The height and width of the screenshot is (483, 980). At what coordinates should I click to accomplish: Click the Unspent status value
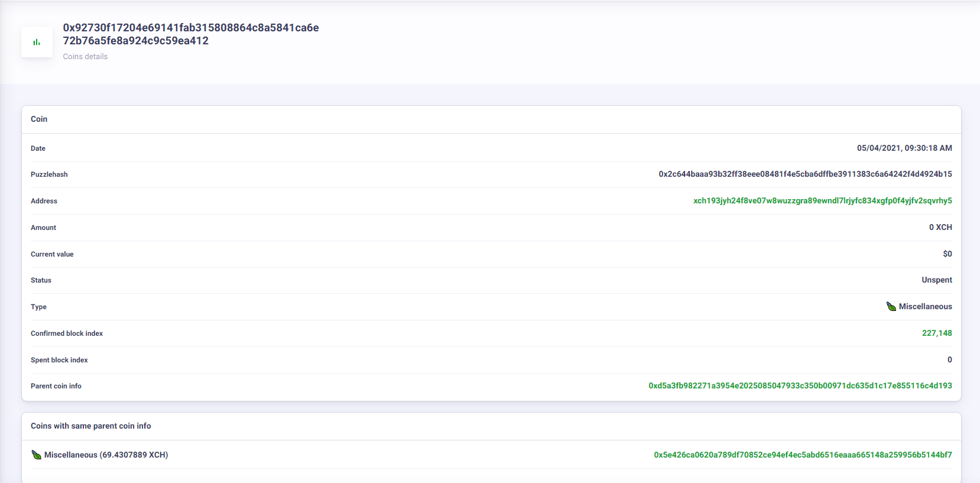coord(937,280)
